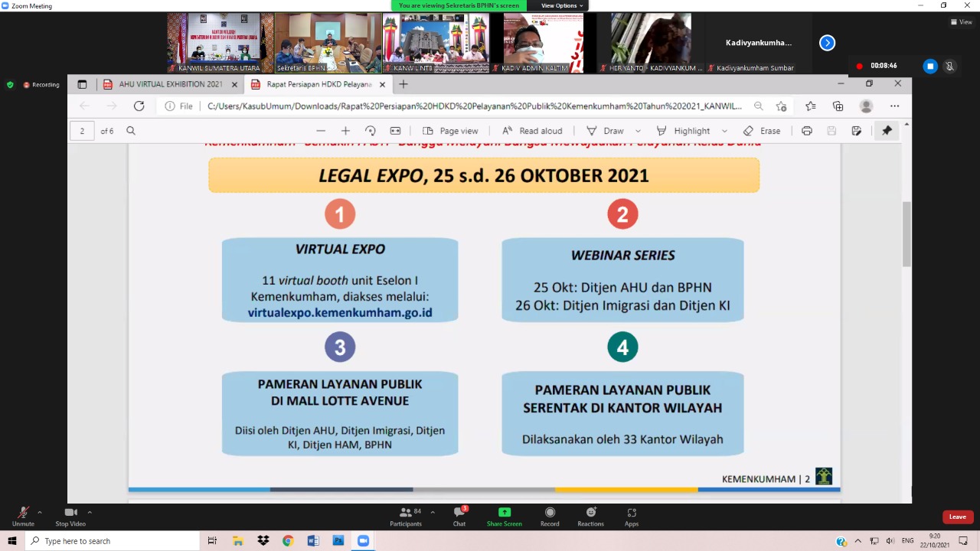Expand Draw tool options dropdown
980x551 pixels.
[638, 131]
